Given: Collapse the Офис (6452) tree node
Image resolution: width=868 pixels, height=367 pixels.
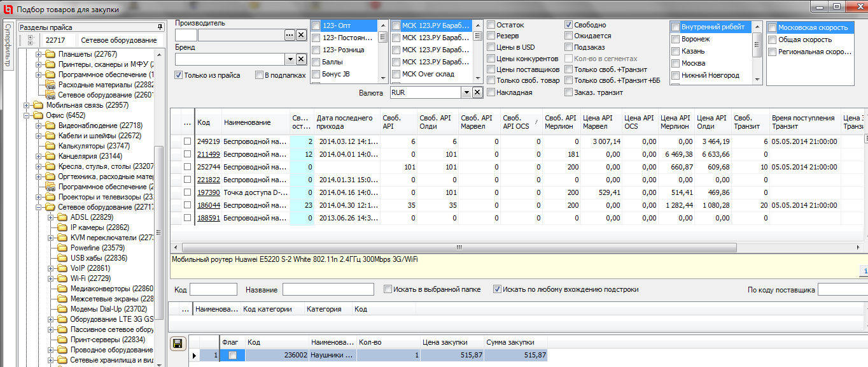Looking at the screenshot, I should tap(27, 115).
